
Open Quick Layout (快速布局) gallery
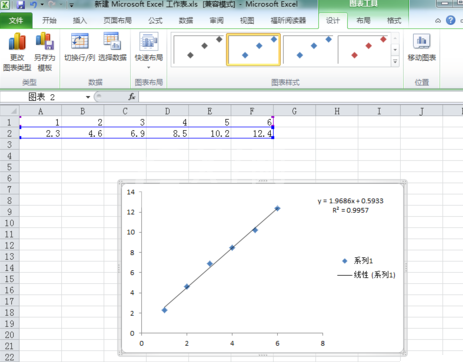[149, 50]
